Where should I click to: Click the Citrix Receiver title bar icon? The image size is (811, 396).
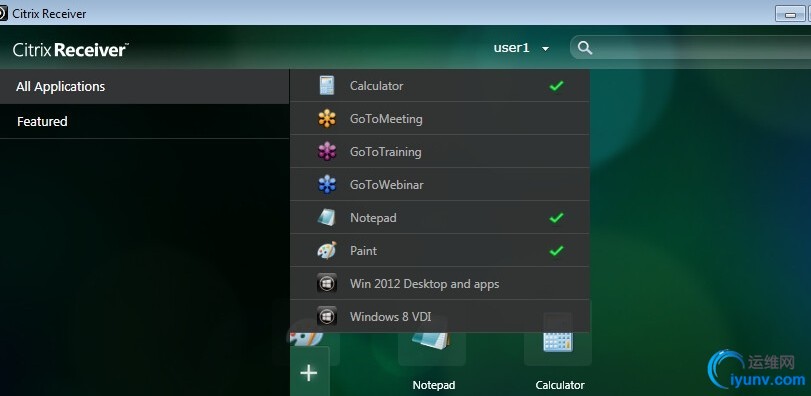tap(3, 13)
